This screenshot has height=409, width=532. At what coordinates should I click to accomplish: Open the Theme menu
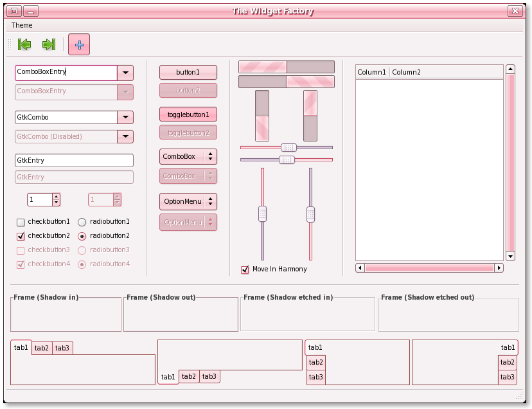(x=22, y=25)
